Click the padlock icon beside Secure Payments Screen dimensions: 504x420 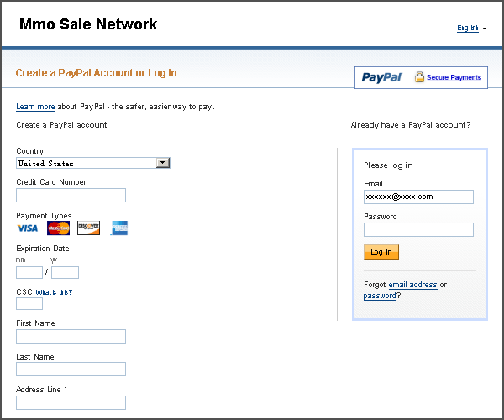click(x=419, y=77)
